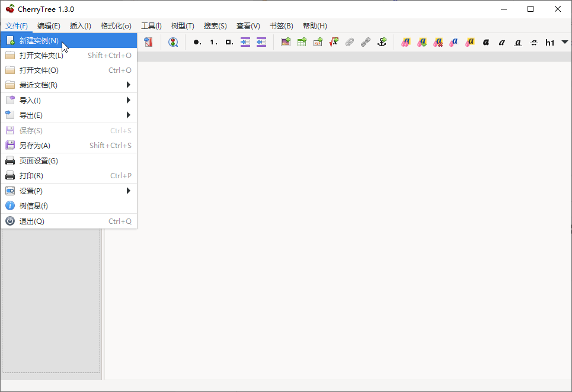Insert a LaTeX math formula
The image size is (572, 392).
coord(334,42)
